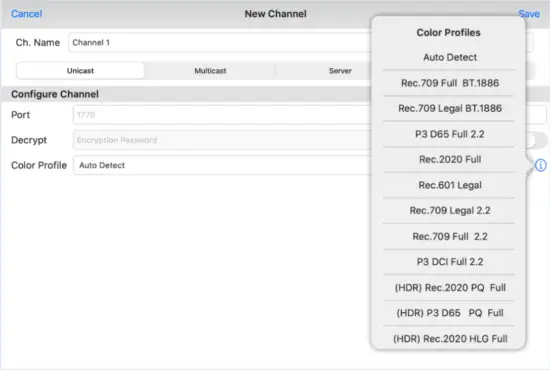Click the New Channel title
Screen dimensions: 550x370
[x=275, y=14]
